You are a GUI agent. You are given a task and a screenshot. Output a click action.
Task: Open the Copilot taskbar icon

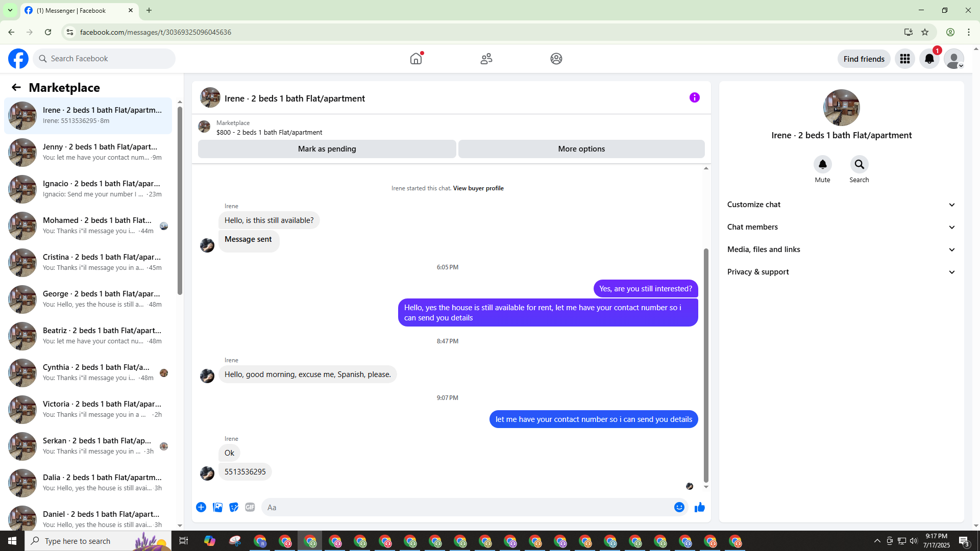point(210,541)
